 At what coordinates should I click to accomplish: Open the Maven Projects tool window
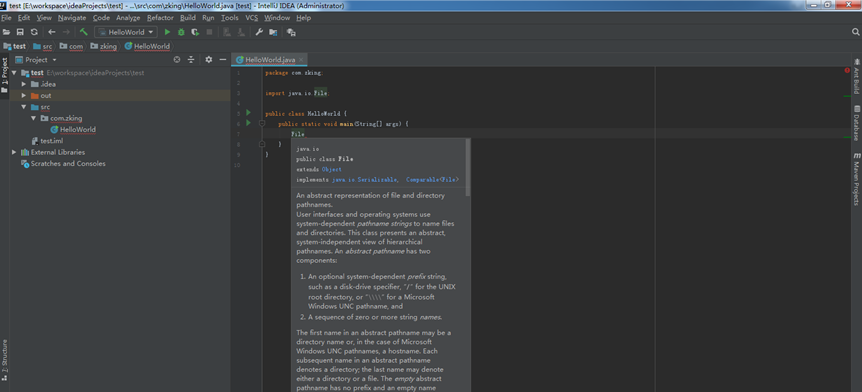[x=857, y=179]
